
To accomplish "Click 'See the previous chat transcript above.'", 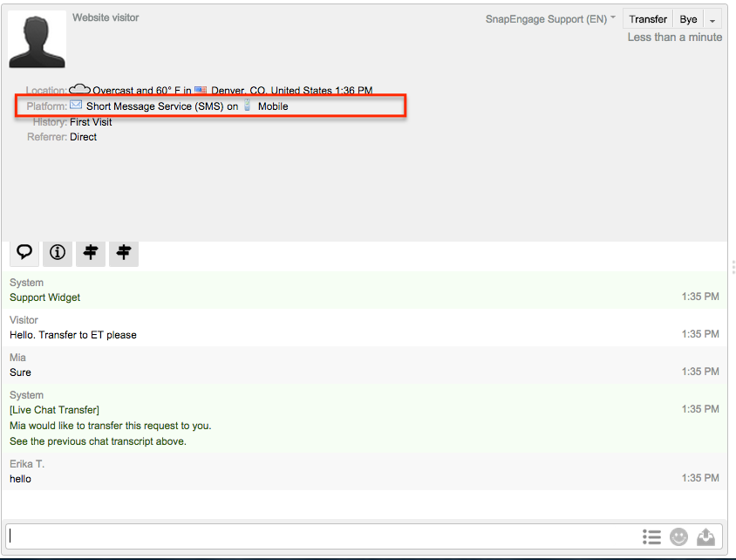I will 98,441.
